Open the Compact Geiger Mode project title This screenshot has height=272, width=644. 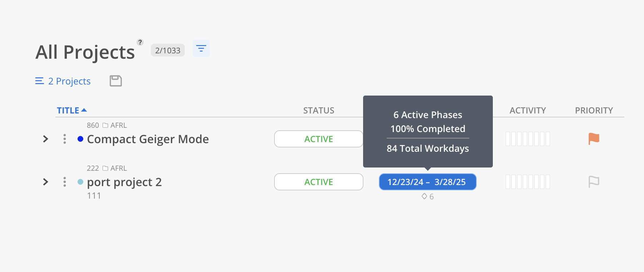pyautogui.click(x=148, y=139)
